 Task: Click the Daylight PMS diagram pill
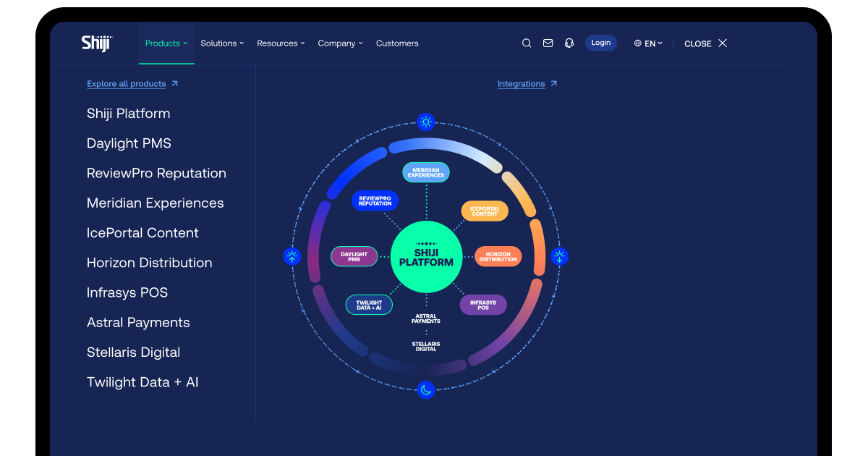point(354,256)
